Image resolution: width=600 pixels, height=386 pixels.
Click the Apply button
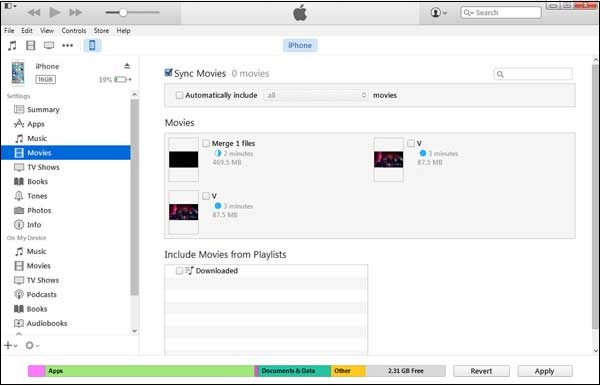pos(545,371)
